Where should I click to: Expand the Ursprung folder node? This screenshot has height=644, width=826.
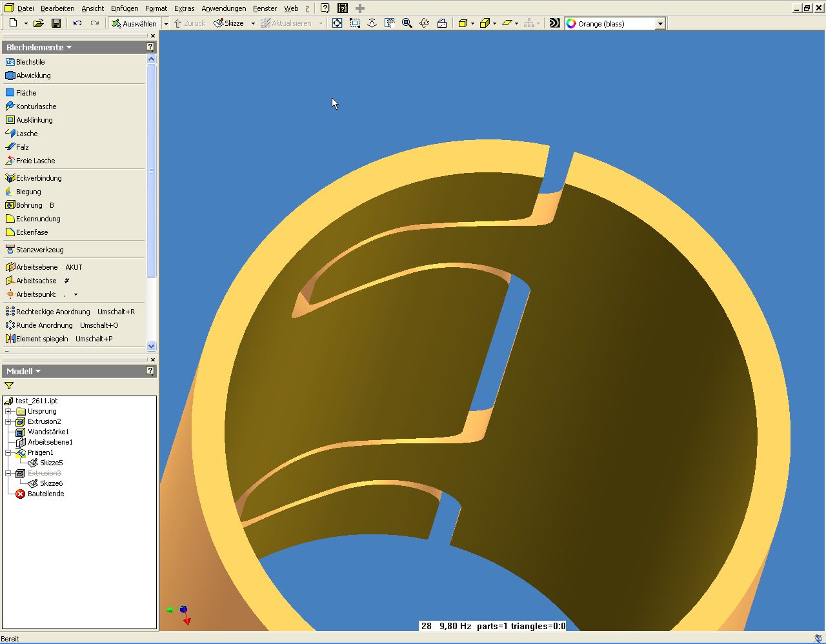8,411
